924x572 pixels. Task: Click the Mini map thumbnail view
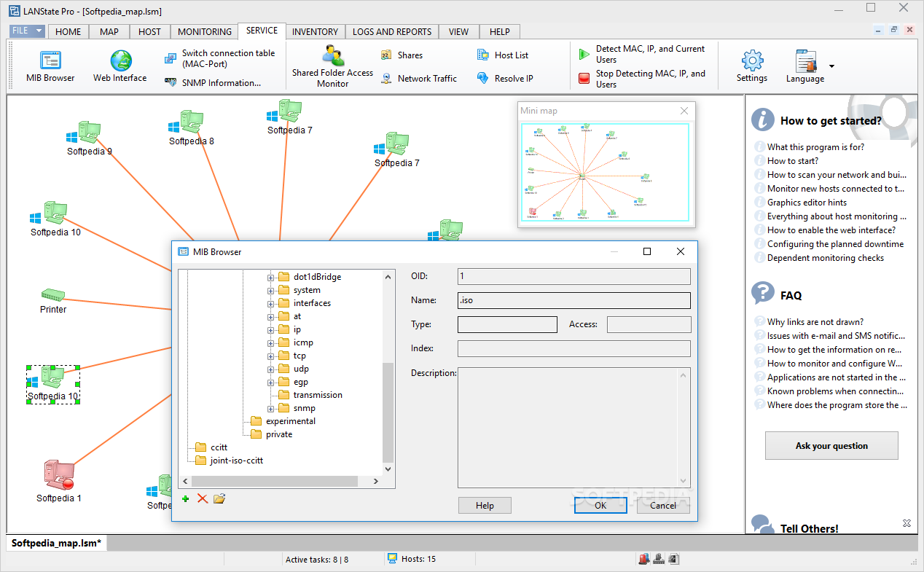click(x=606, y=172)
